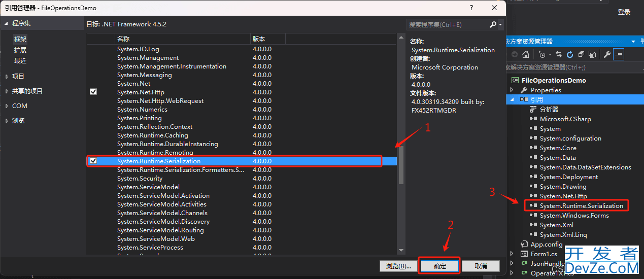Screen dimensions: 644x279
Task: Click the reference icon beside System.Core
Action: (533, 148)
